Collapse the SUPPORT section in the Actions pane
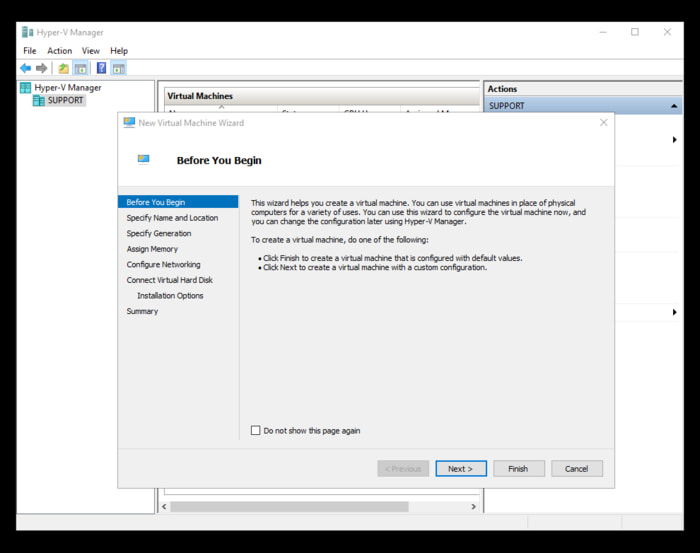Image resolution: width=700 pixels, height=553 pixels. point(674,106)
